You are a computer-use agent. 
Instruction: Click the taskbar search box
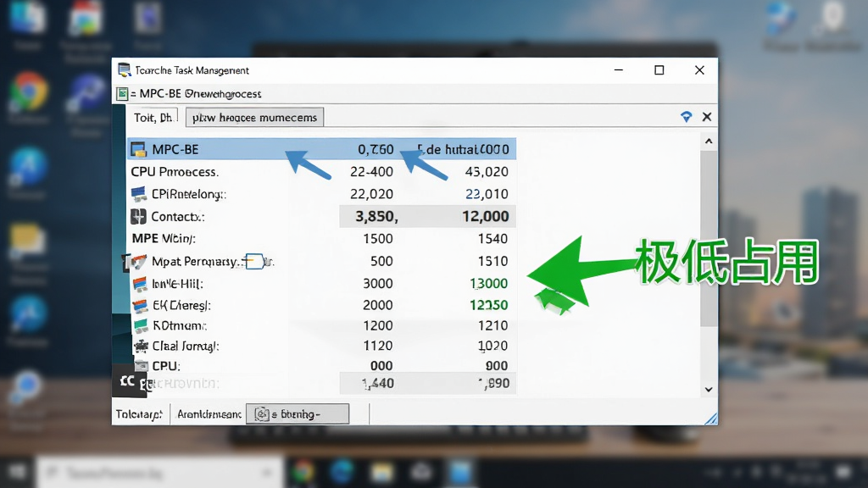click(x=160, y=473)
